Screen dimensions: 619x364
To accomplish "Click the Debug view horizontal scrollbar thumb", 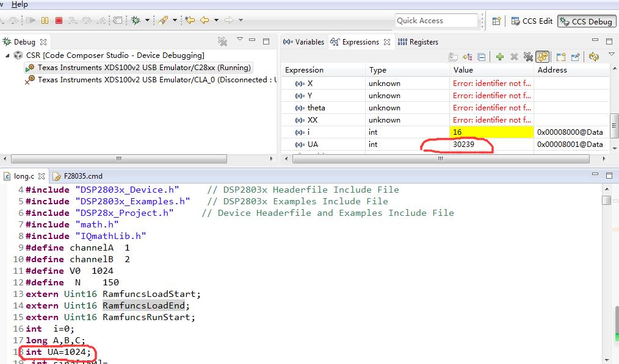I will pos(119,159).
